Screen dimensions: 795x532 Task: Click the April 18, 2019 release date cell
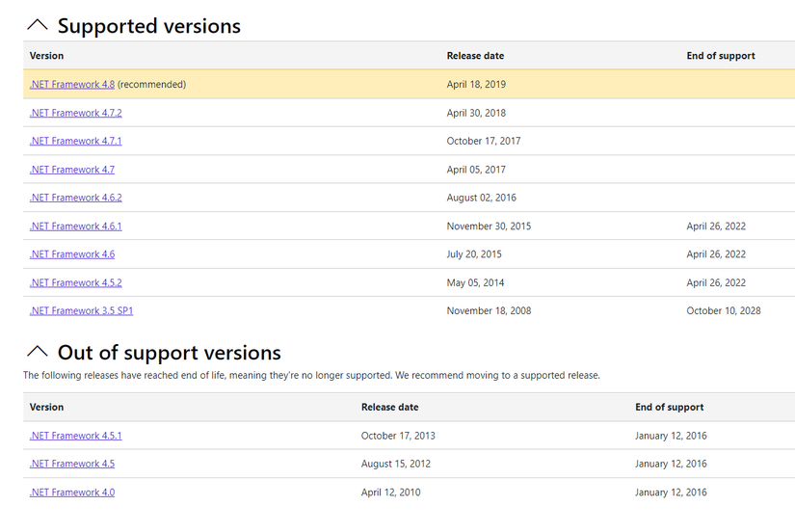pyautogui.click(x=476, y=85)
